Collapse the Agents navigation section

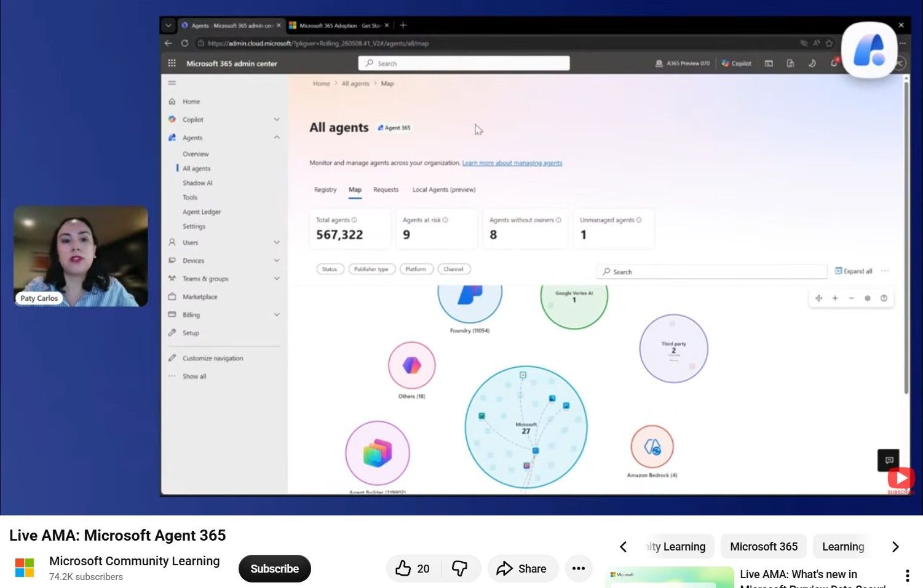277,137
